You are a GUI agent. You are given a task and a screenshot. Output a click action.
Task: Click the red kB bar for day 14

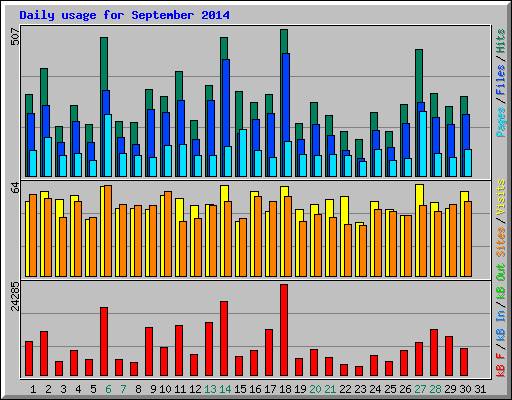click(224, 339)
